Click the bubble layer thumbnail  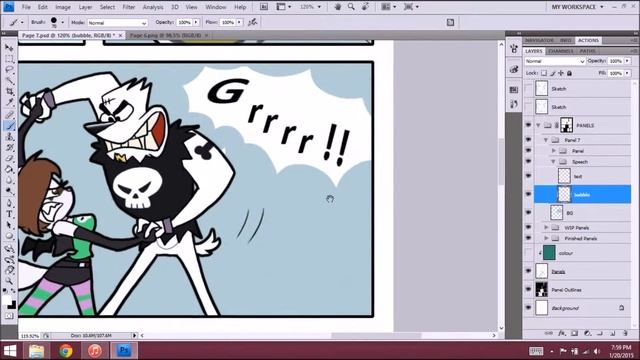click(564, 194)
